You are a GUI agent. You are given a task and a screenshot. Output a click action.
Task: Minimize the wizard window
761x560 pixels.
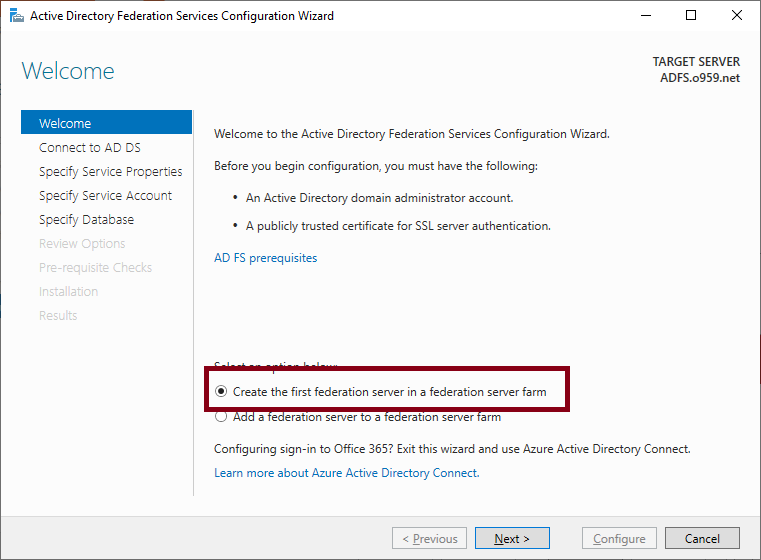(x=645, y=16)
